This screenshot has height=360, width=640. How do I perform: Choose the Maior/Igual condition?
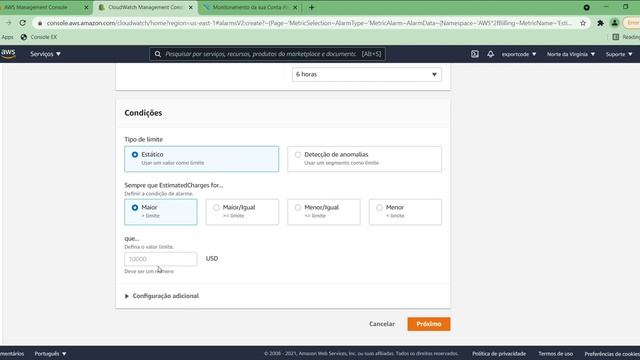pos(242,212)
